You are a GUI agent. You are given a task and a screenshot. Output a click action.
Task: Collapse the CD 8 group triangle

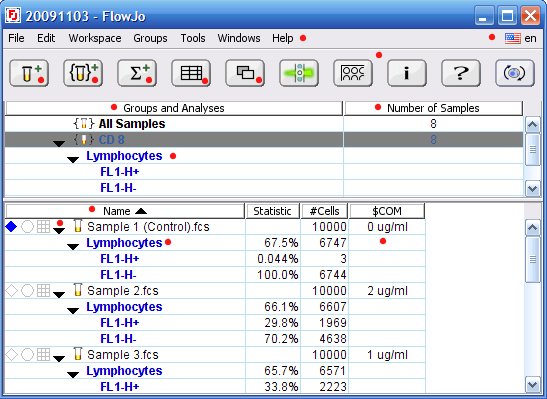pos(59,143)
